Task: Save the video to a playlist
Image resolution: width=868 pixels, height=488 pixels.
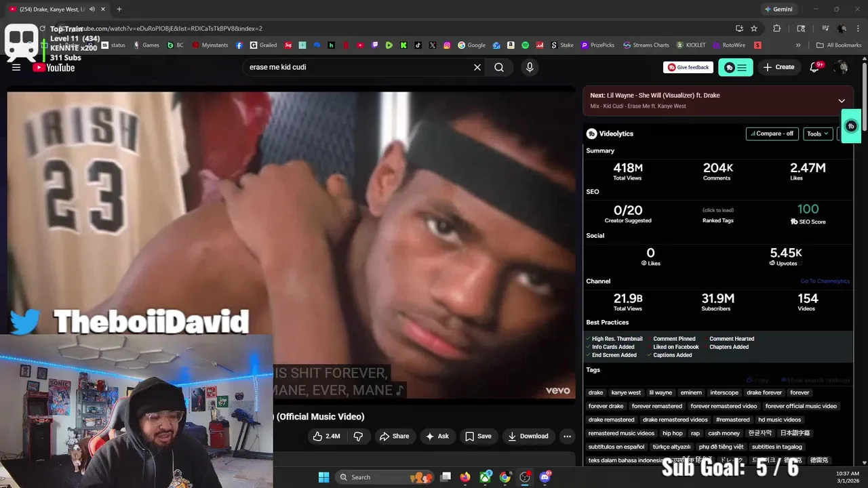Action: click(478, 436)
